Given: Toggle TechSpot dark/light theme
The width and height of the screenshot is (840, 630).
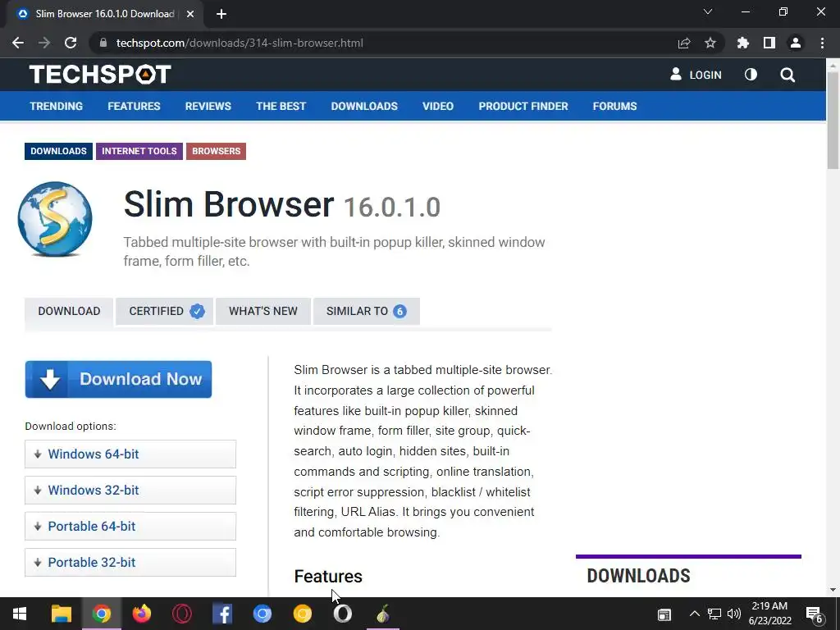Looking at the screenshot, I should click(x=751, y=75).
